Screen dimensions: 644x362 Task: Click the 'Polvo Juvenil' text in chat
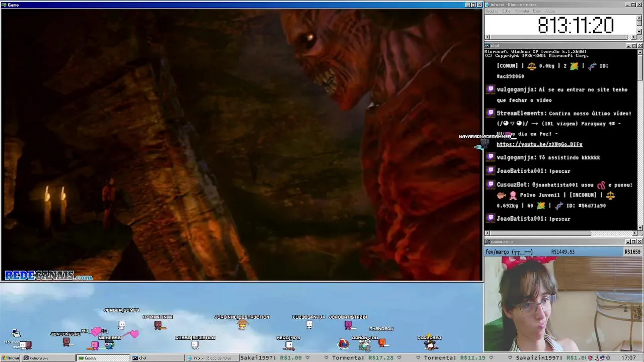pyautogui.click(x=541, y=195)
